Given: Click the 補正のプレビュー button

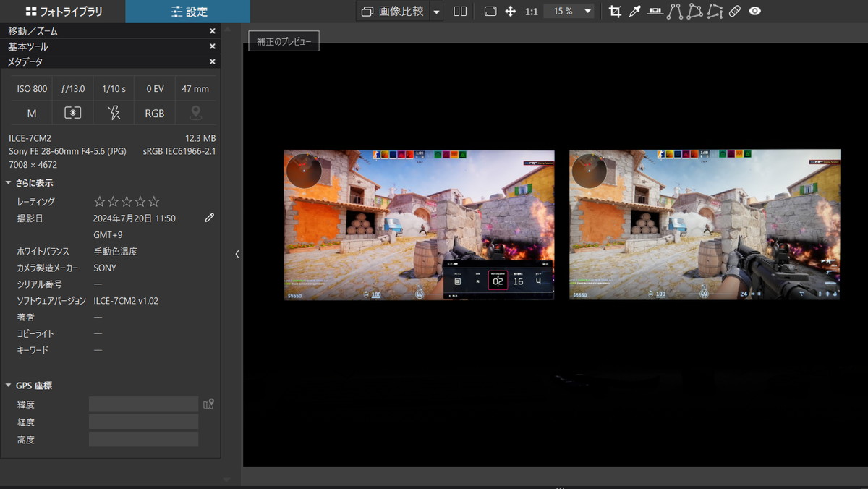Looking at the screenshot, I should point(284,42).
